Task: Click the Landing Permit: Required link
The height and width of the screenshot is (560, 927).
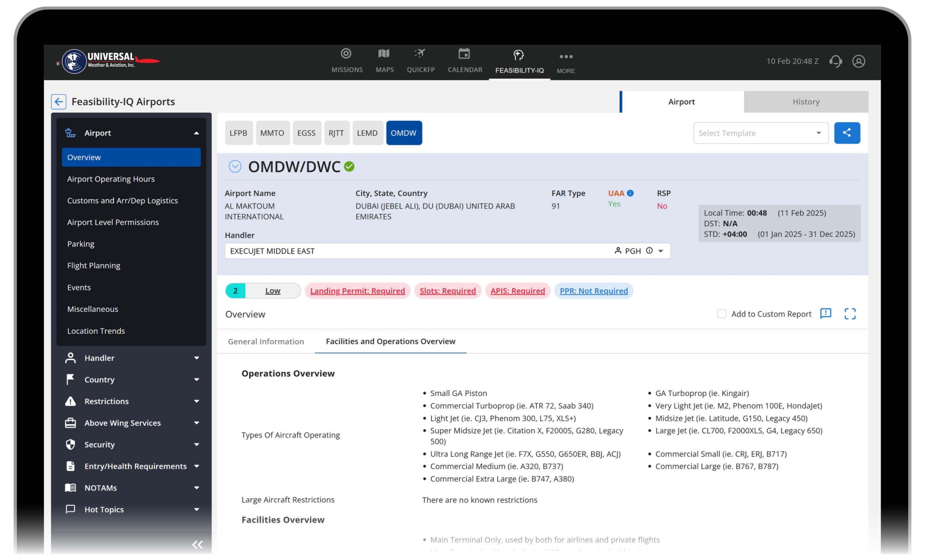Action: pos(357,291)
